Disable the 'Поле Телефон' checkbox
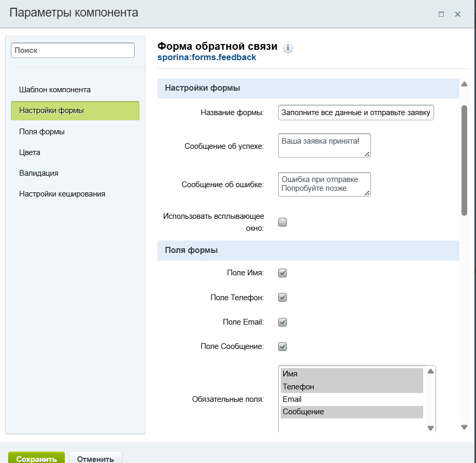 (282, 298)
